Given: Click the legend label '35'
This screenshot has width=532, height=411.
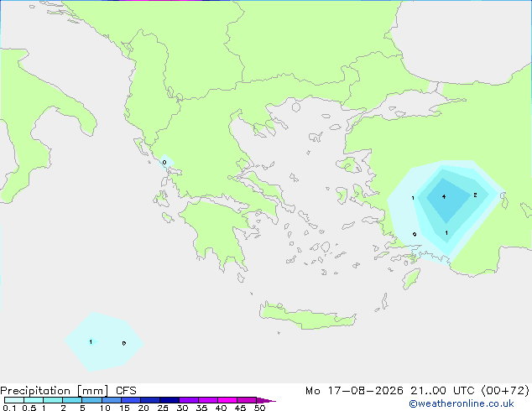Looking at the screenshot, I should [201, 408].
